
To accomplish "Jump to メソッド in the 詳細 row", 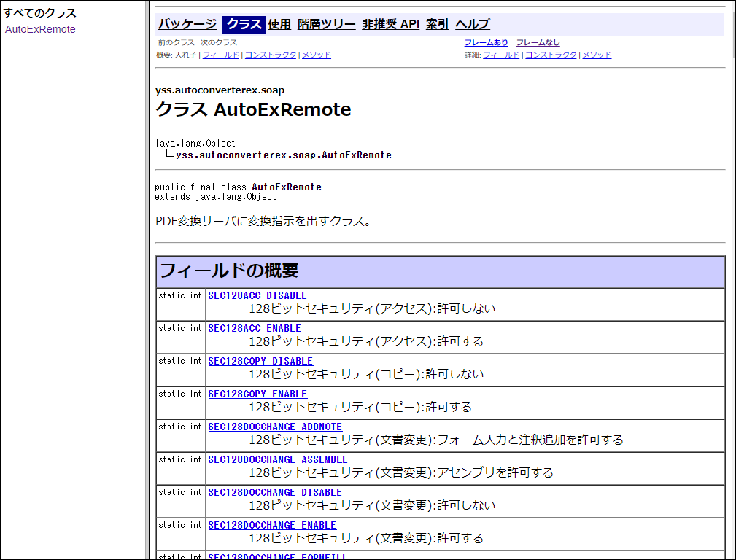I will click(x=597, y=55).
